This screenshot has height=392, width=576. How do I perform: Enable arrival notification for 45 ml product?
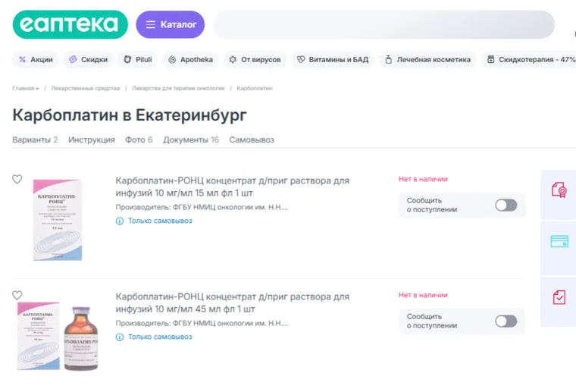click(x=506, y=321)
